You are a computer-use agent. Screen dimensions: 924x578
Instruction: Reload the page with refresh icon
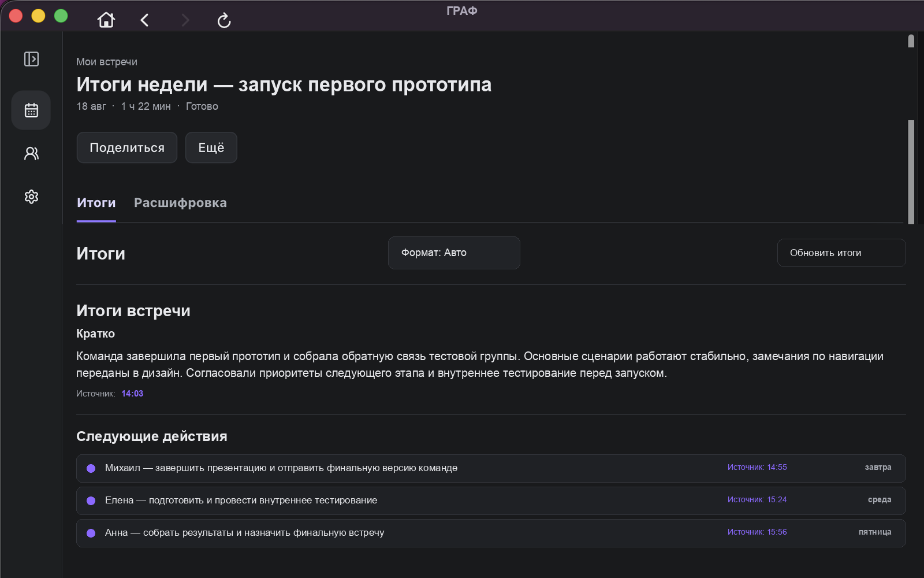[224, 20]
